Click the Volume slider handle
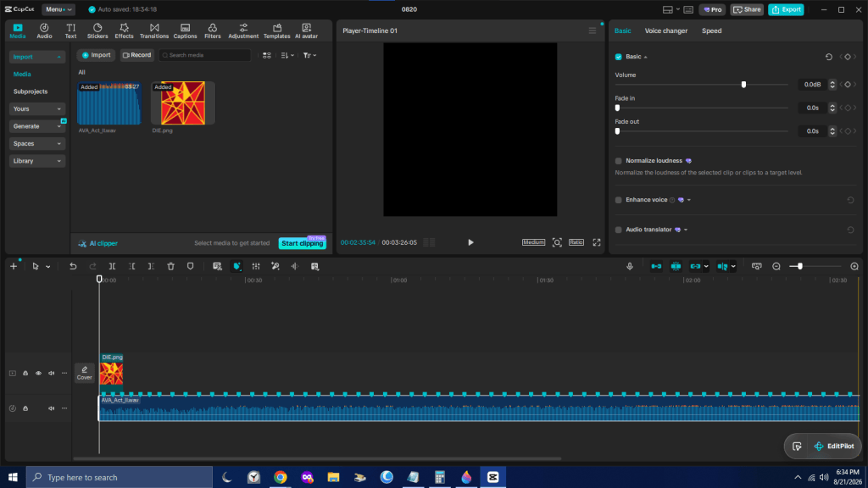The image size is (868, 488). pos(743,85)
